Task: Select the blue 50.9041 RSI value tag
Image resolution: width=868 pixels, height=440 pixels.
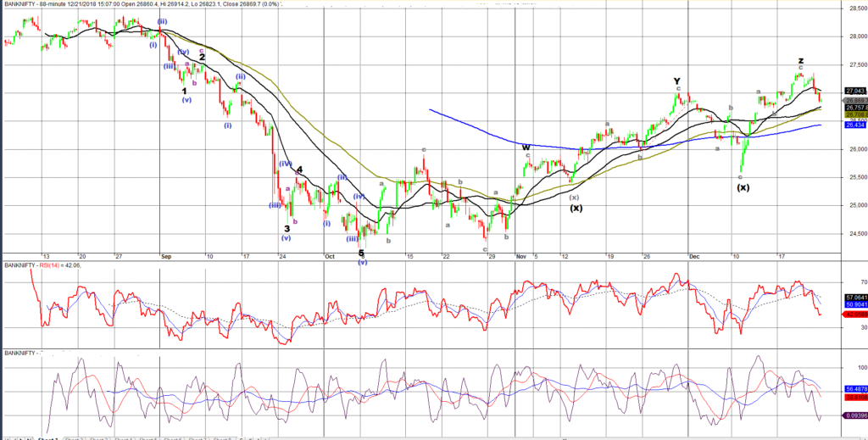Action: (856, 304)
